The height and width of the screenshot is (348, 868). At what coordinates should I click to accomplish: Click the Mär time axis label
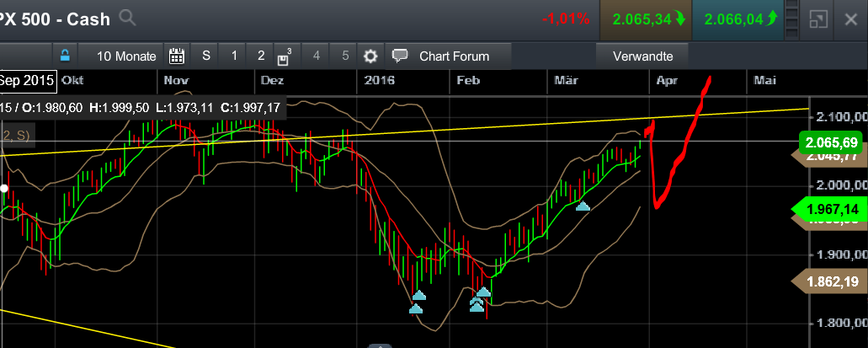coord(566,81)
